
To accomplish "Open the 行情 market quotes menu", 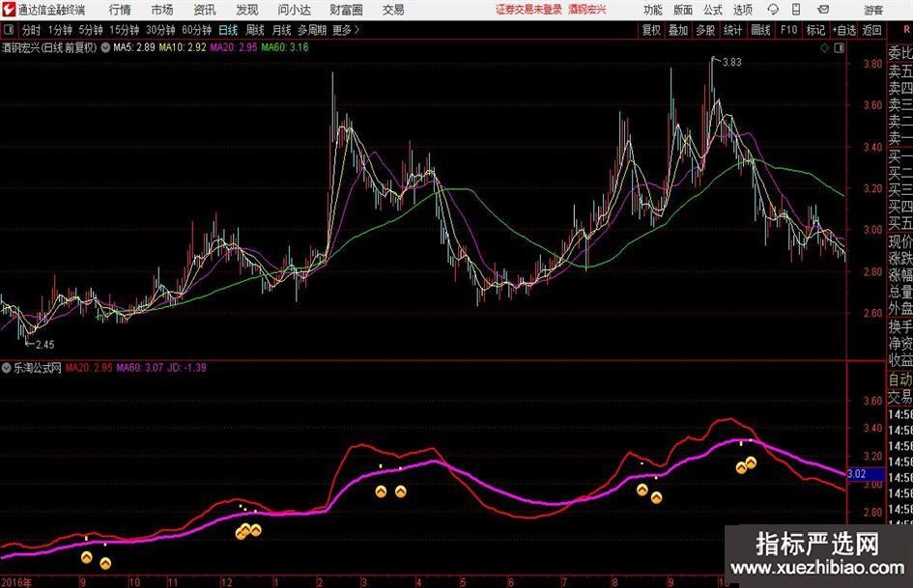I will coord(121,10).
